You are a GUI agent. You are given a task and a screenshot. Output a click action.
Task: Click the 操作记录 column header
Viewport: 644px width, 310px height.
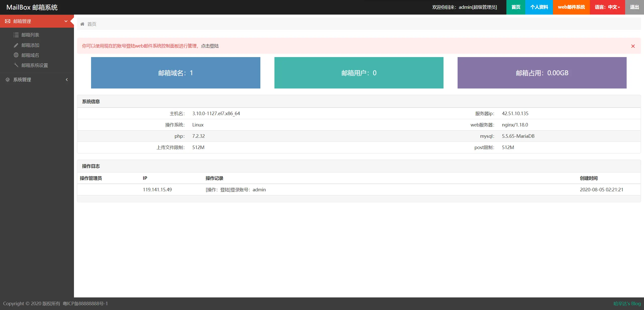click(x=214, y=178)
